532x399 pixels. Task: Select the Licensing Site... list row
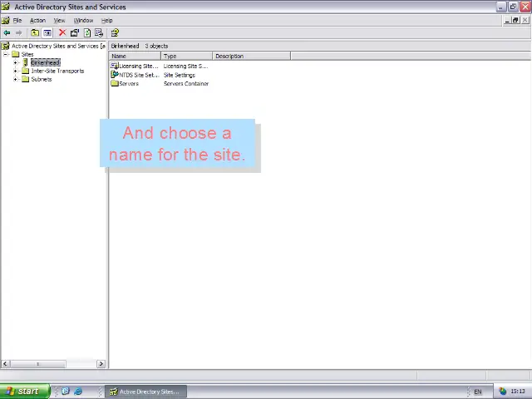(139, 66)
